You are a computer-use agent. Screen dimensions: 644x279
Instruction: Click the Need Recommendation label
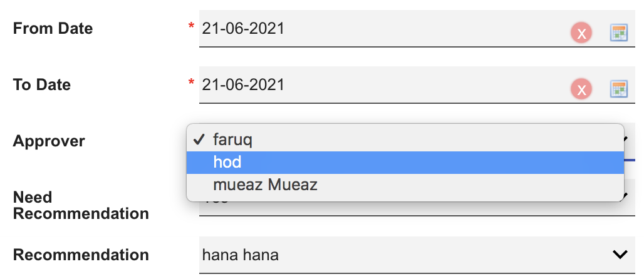point(81,206)
